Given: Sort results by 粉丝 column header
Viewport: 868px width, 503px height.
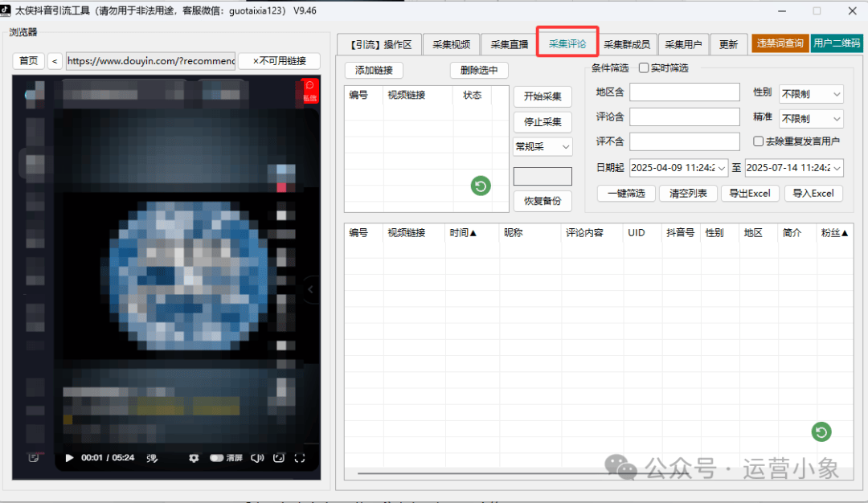Looking at the screenshot, I should [x=835, y=233].
